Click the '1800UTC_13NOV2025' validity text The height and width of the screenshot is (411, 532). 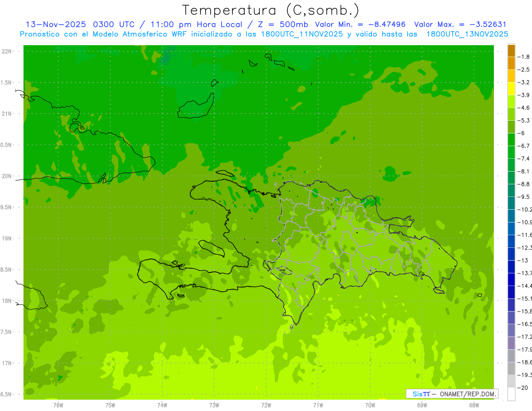click(467, 34)
